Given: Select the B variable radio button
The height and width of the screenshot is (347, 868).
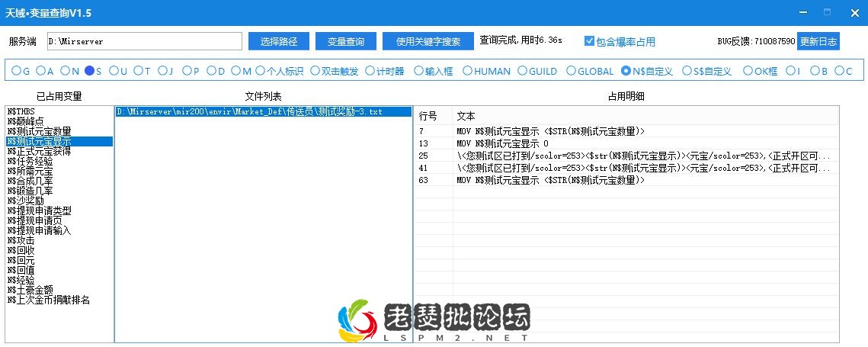Looking at the screenshot, I should 815,71.
